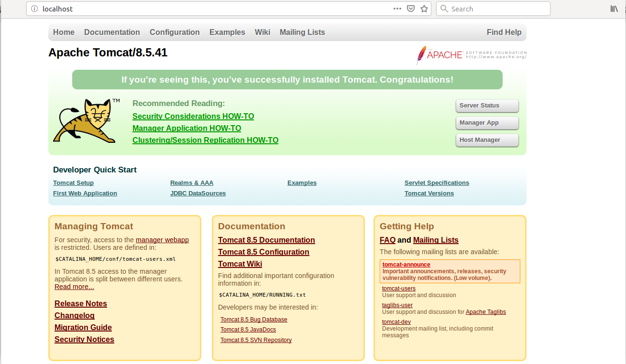The image size is (626, 364).
Task: Open the Documentation navigation item
Action: click(112, 32)
